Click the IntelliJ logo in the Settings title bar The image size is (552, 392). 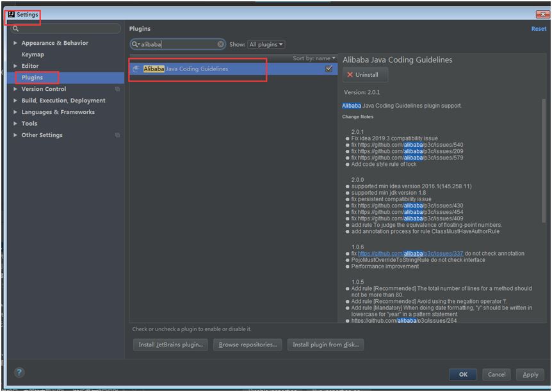[x=12, y=15]
